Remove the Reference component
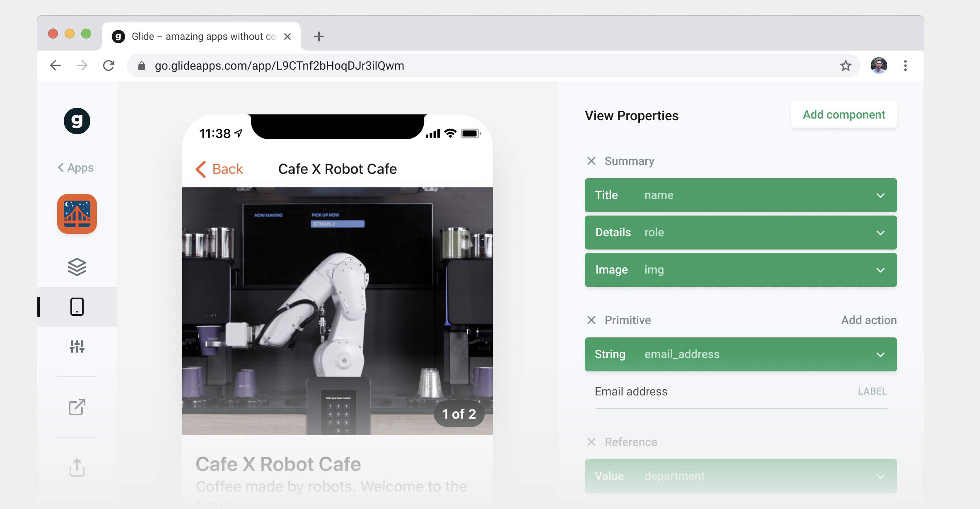The image size is (980, 509). 591,442
